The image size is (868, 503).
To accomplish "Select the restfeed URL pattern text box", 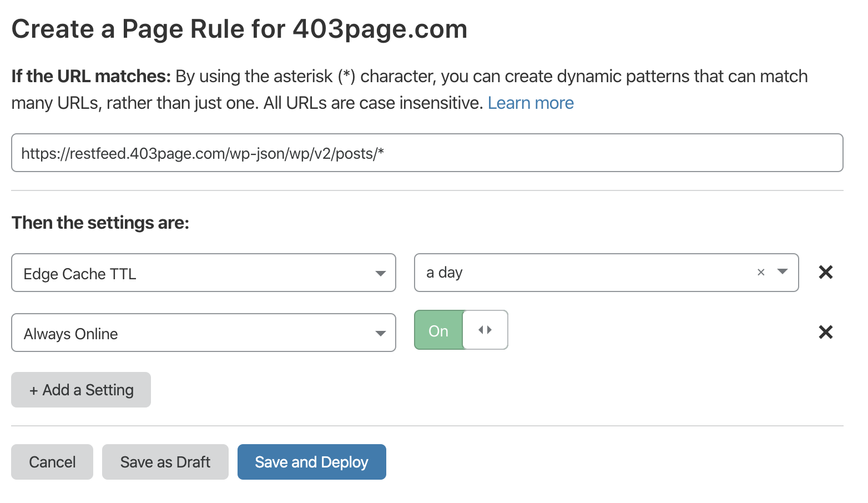I will point(427,153).
